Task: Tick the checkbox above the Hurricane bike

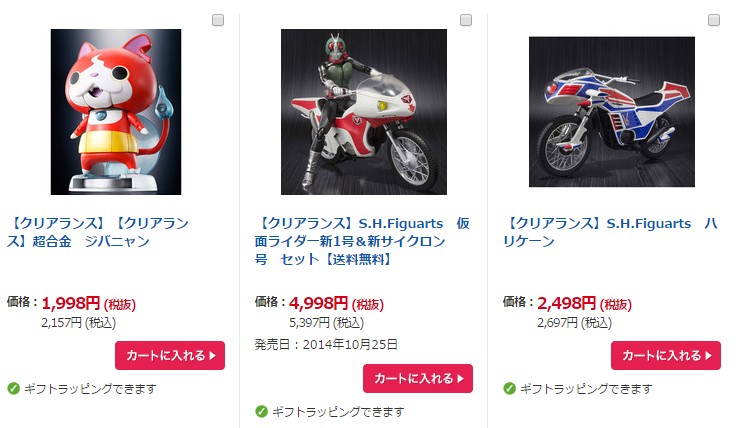Action: pos(714,20)
